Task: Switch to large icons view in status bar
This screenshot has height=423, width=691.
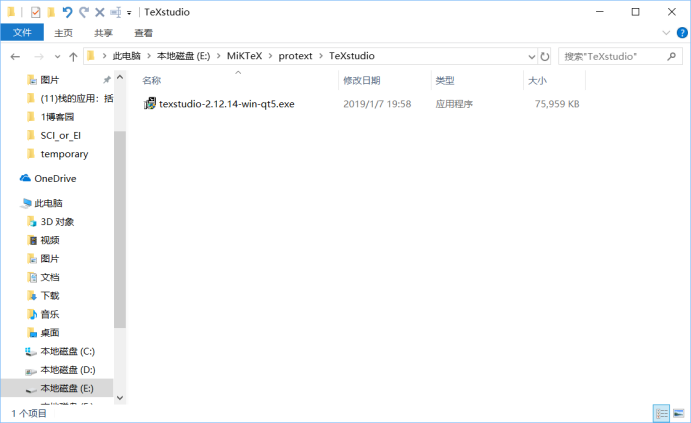Action: click(678, 413)
